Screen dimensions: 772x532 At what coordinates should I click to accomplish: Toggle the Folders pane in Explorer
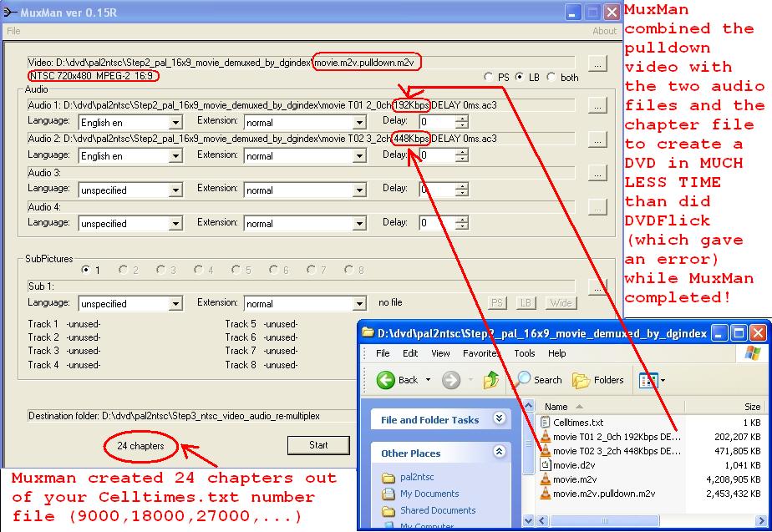click(x=597, y=380)
